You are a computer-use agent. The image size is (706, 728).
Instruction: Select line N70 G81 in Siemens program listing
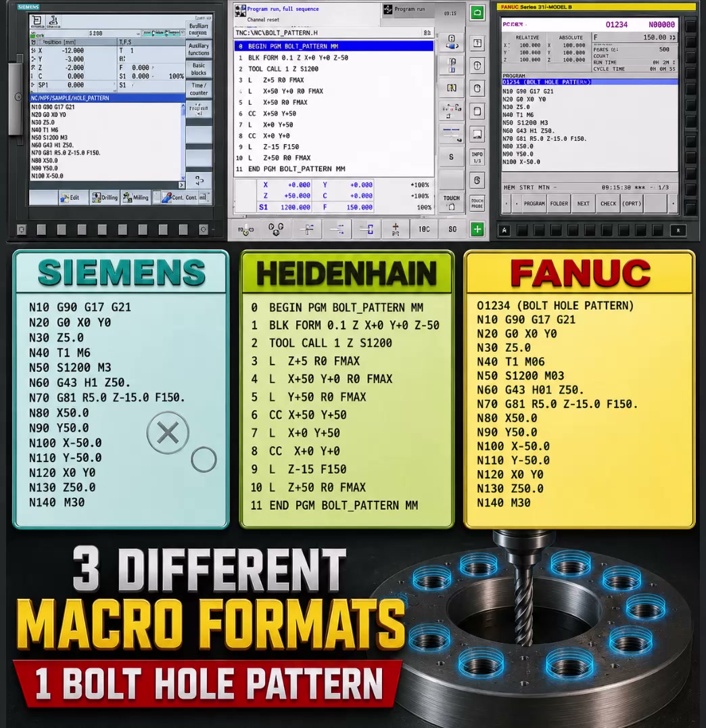[66, 153]
